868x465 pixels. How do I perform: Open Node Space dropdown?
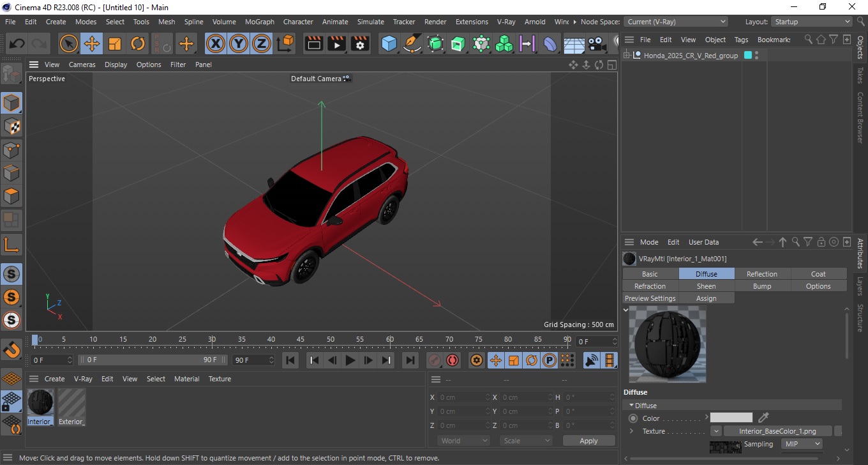tap(676, 22)
